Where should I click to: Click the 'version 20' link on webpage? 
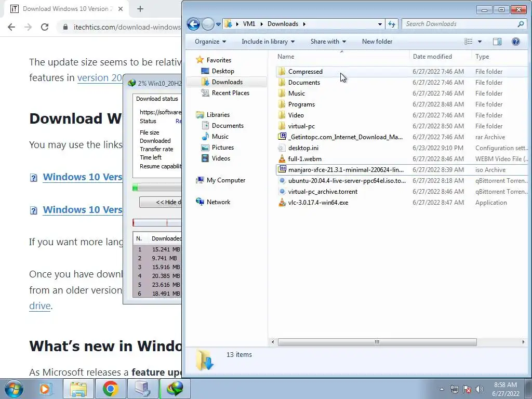[x=99, y=78]
